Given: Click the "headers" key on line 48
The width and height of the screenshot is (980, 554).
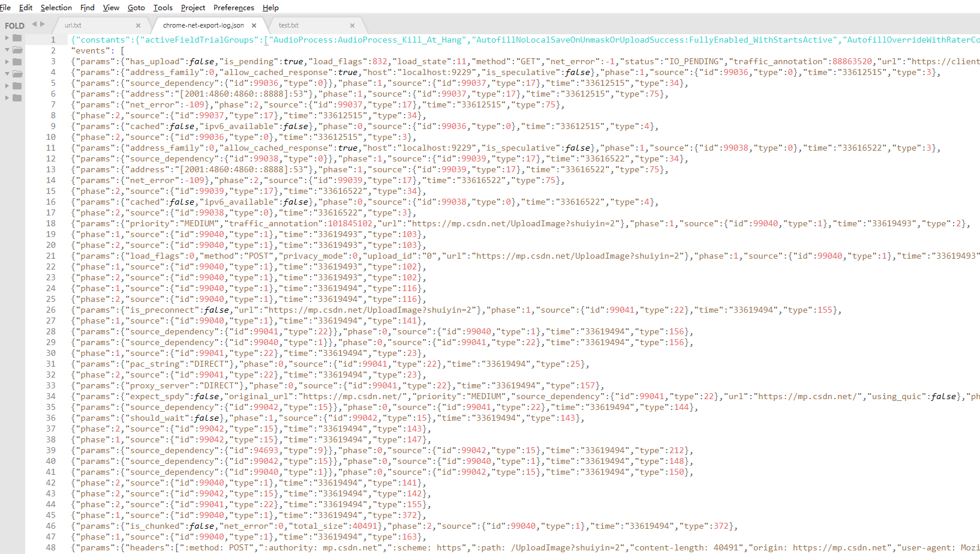Looking at the screenshot, I should tap(148, 547).
